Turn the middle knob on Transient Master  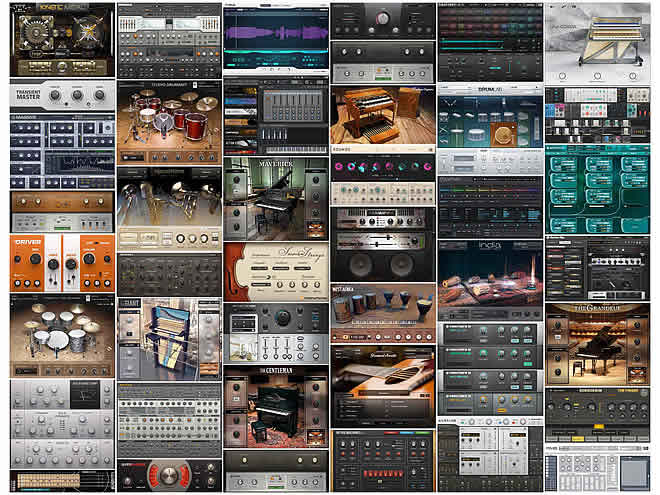(77, 95)
